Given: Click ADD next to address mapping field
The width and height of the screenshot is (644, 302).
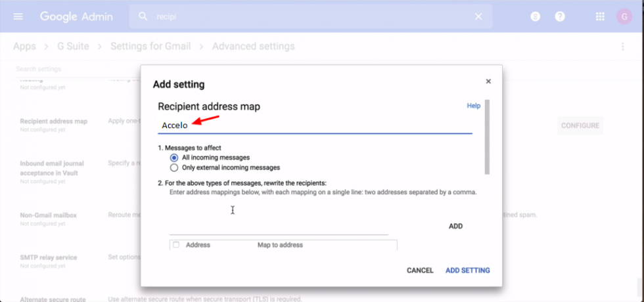Looking at the screenshot, I should coord(455,226).
